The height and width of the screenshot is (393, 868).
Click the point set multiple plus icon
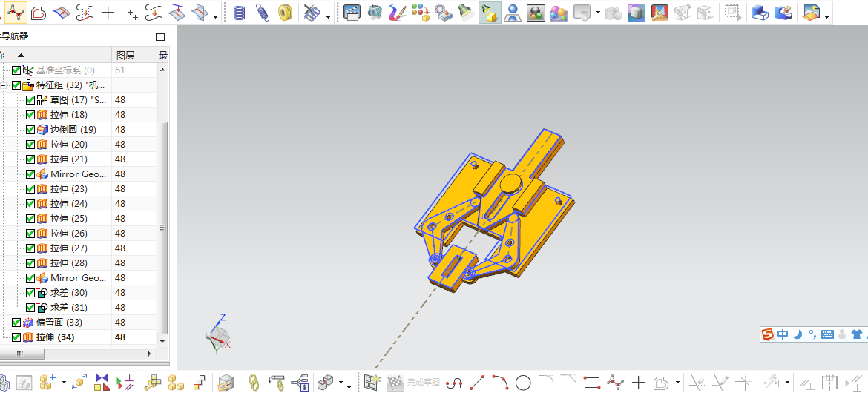point(130,12)
